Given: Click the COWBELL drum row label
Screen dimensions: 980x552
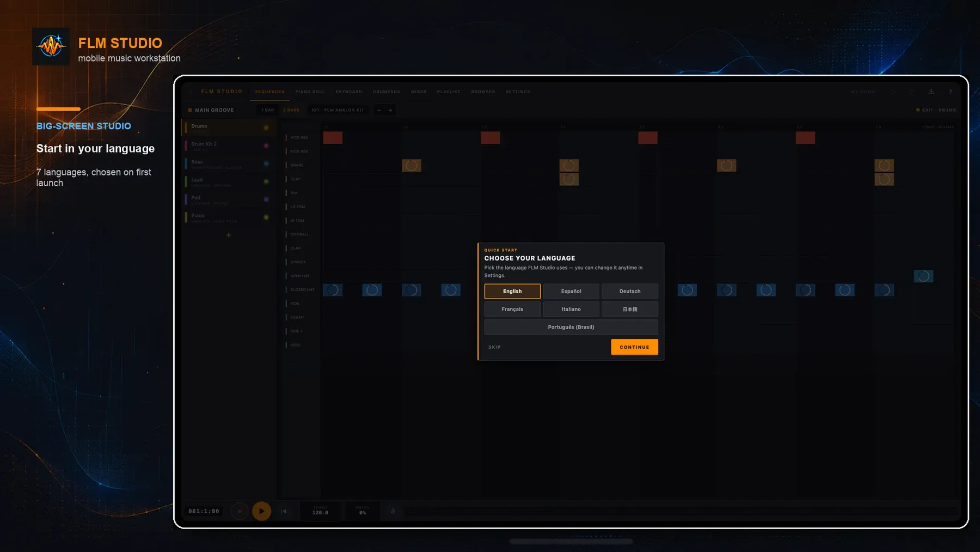Looking at the screenshot, I should pyautogui.click(x=299, y=234).
